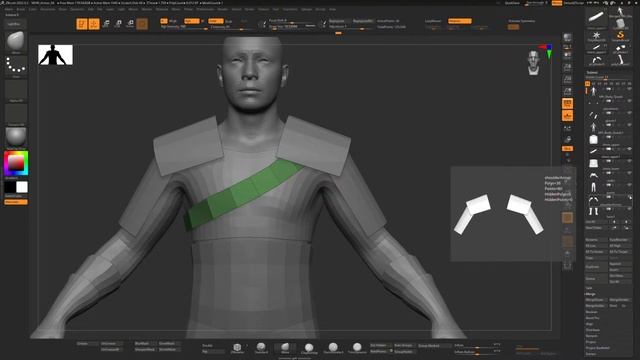Click the Rename subtool button

596,240
